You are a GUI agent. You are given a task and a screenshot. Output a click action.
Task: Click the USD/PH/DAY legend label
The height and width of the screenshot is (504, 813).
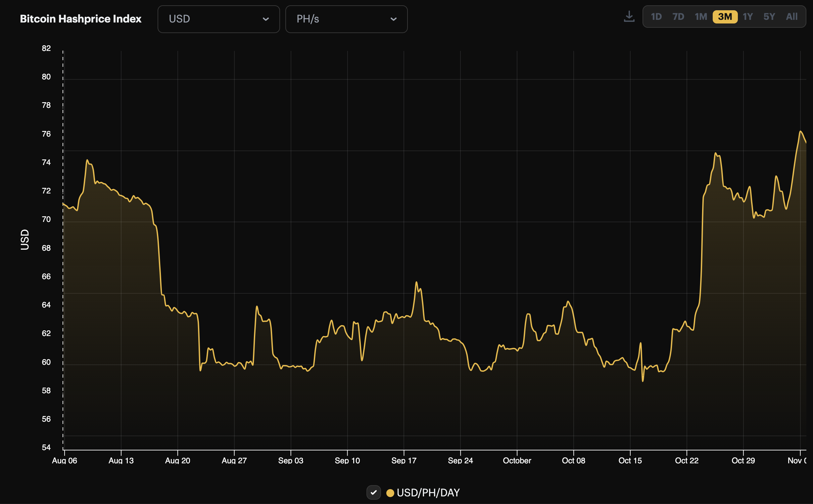[428, 493]
